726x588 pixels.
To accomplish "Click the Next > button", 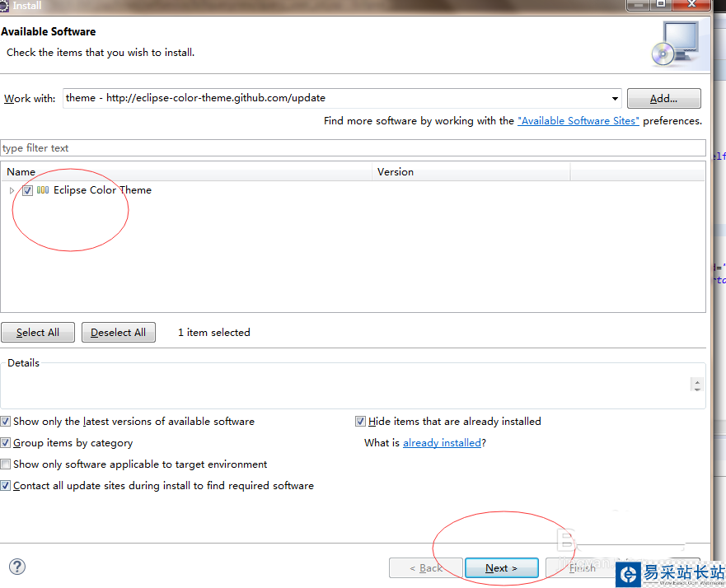I will click(501, 568).
